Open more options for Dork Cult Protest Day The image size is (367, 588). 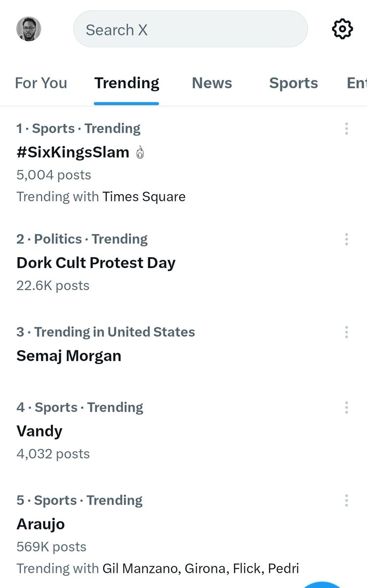(346, 239)
